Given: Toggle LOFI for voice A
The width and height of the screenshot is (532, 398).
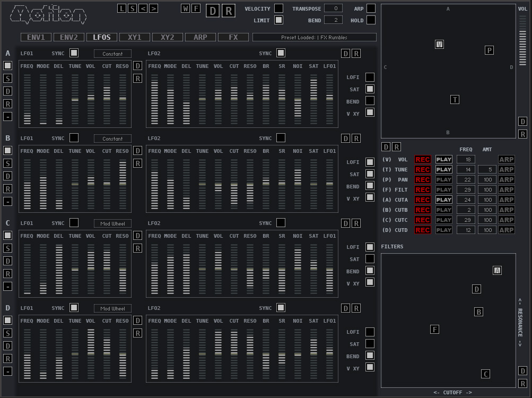Looking at the screenshot, I should pos(369,77).
